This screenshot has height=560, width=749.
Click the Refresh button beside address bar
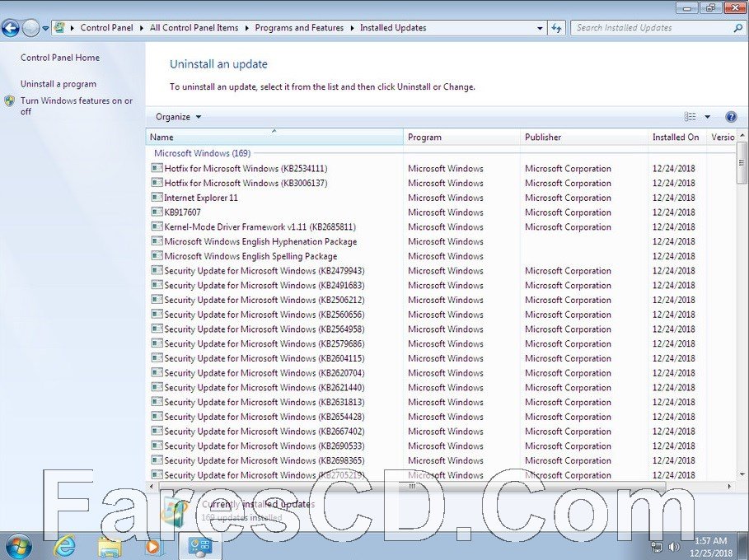[x=556, y=28]
